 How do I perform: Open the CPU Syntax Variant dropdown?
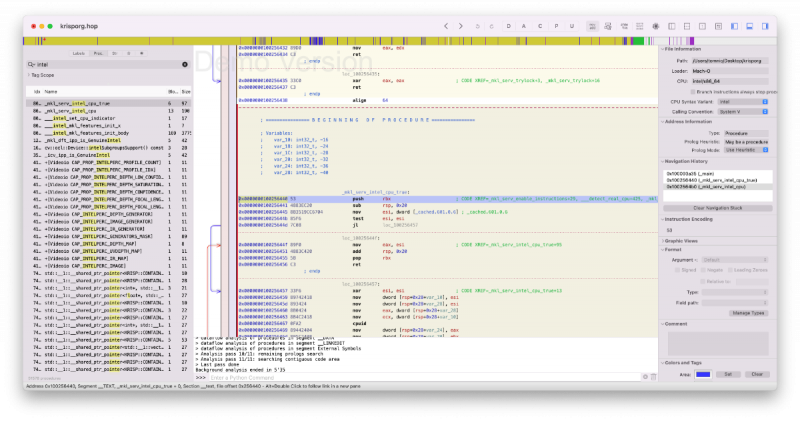(742, 102)
